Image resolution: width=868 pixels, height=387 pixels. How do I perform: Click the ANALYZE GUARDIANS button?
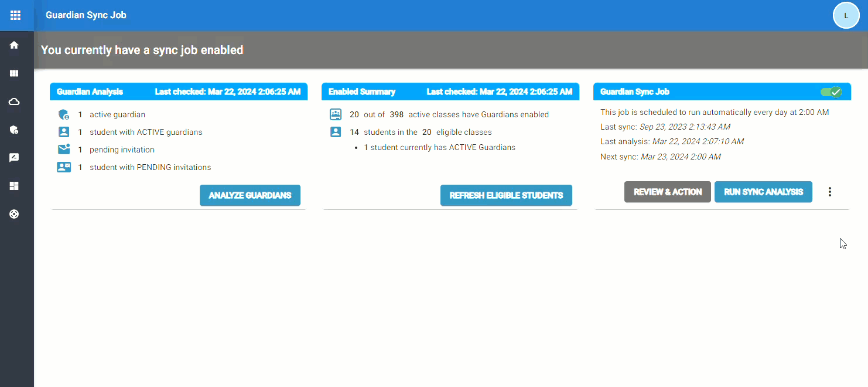tap(250, 195)
